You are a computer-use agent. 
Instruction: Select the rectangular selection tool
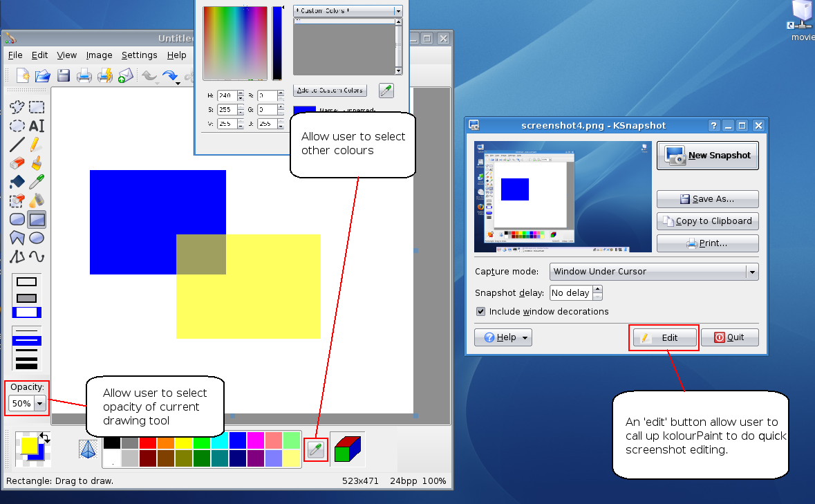37,107
